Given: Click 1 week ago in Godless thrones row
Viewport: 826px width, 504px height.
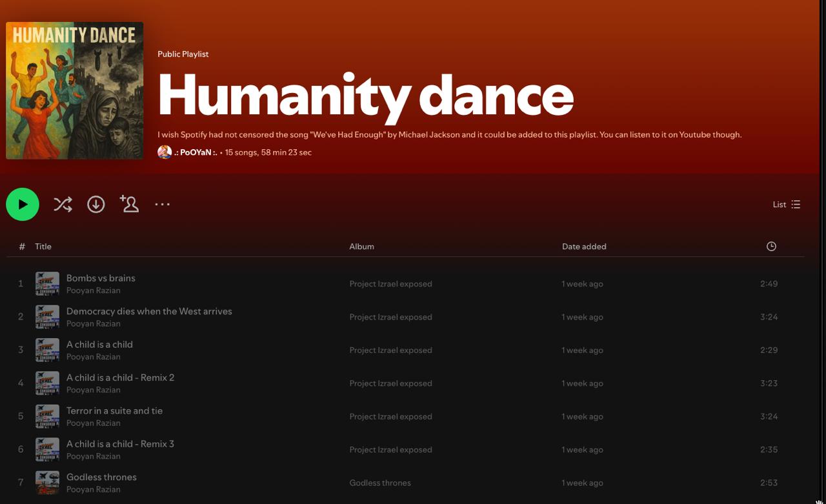Looking at the screenshot, I should [x=582, y=483].
